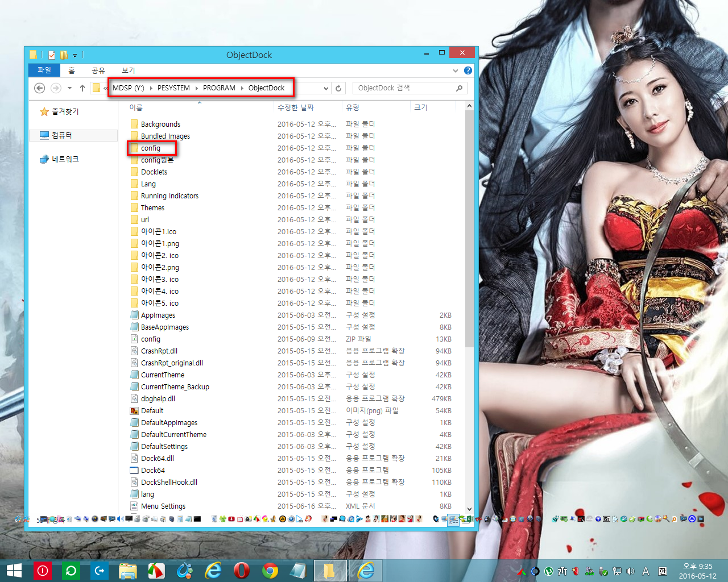Click MDSP (Y:) in address breadcrumb
This screenshot has height=582, width=728.
(128, 88)
